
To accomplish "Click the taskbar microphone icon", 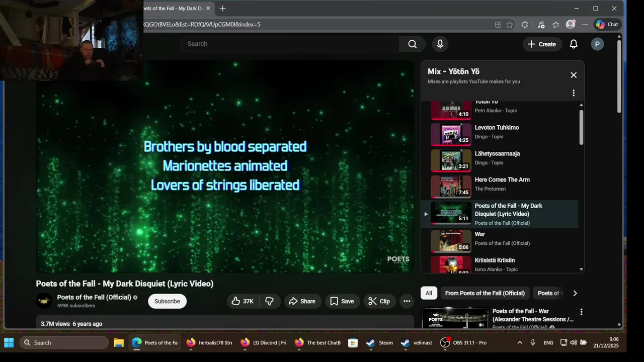I will pos(533,343).
